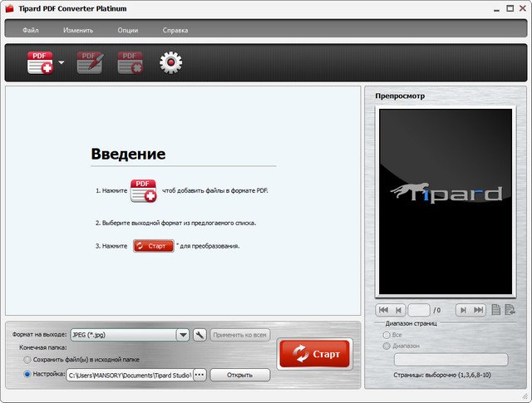This screenshot has width=532, height=403.
Task: Click the page range text field
Action: tap(450, 360)
